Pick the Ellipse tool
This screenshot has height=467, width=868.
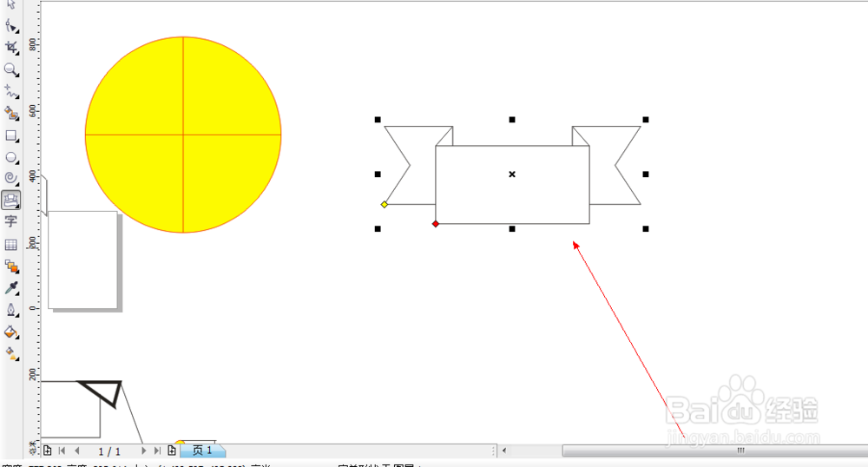point(11,158)
